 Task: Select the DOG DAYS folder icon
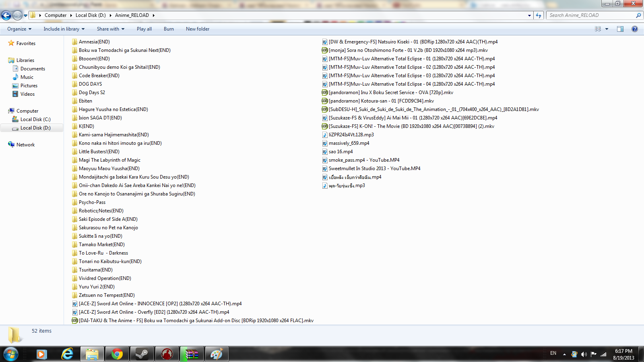75,84
